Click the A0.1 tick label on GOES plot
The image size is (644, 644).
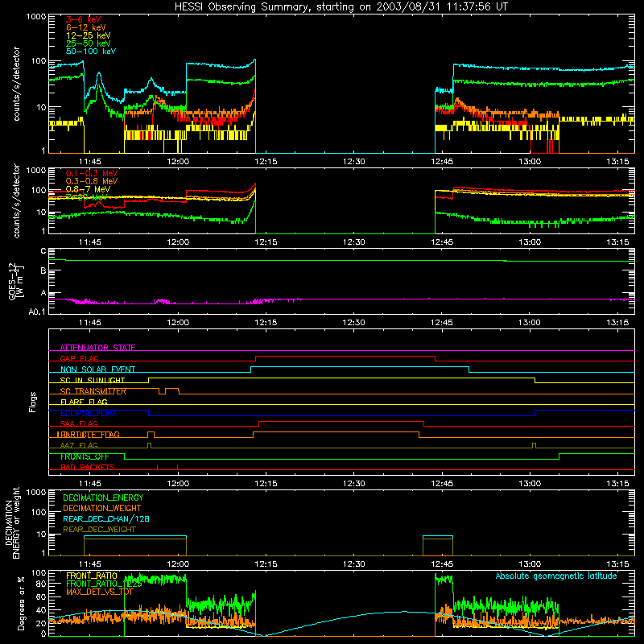coord(37,312)
